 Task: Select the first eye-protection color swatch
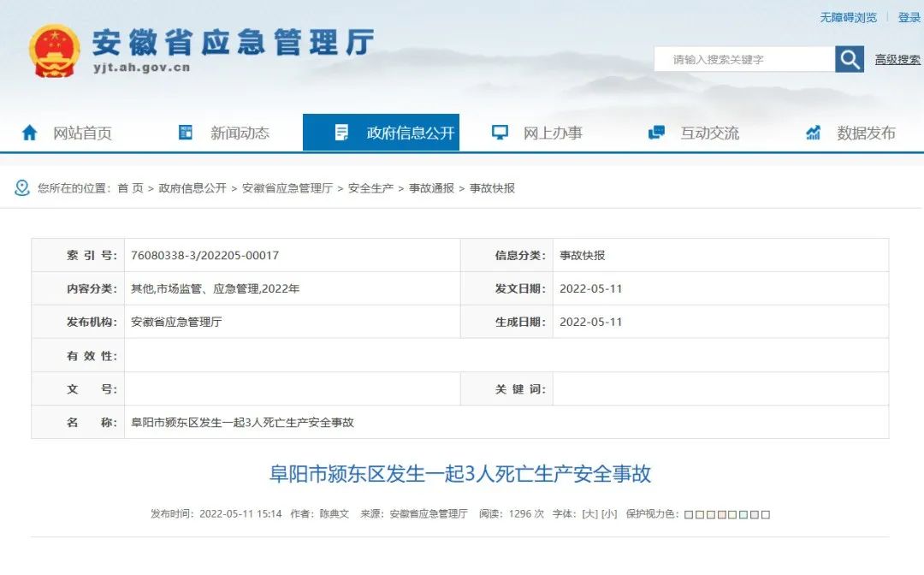point(689,514)
